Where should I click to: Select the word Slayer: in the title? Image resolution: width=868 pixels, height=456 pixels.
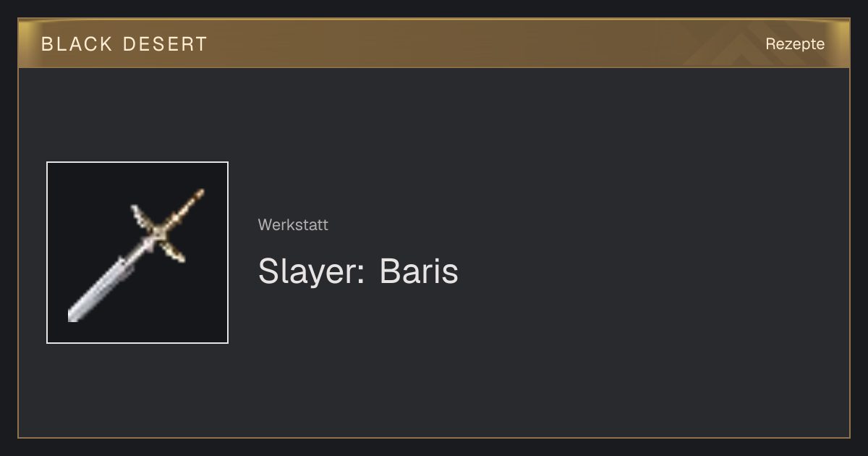point(312,271)
